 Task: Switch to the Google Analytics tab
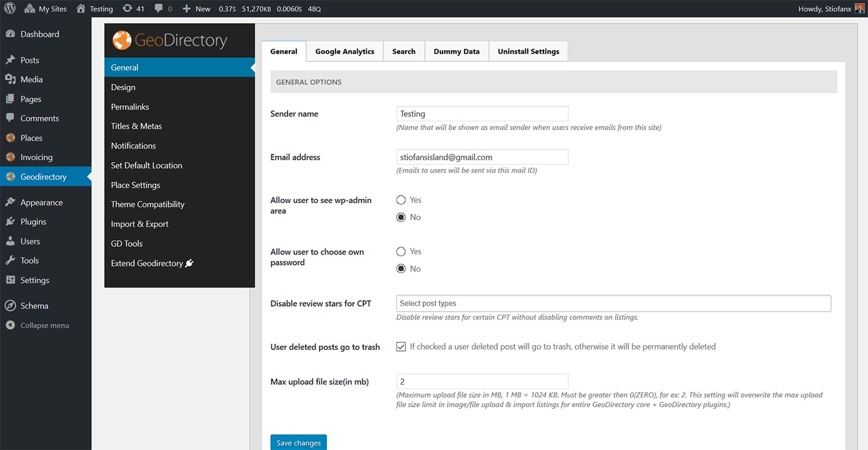344,51
